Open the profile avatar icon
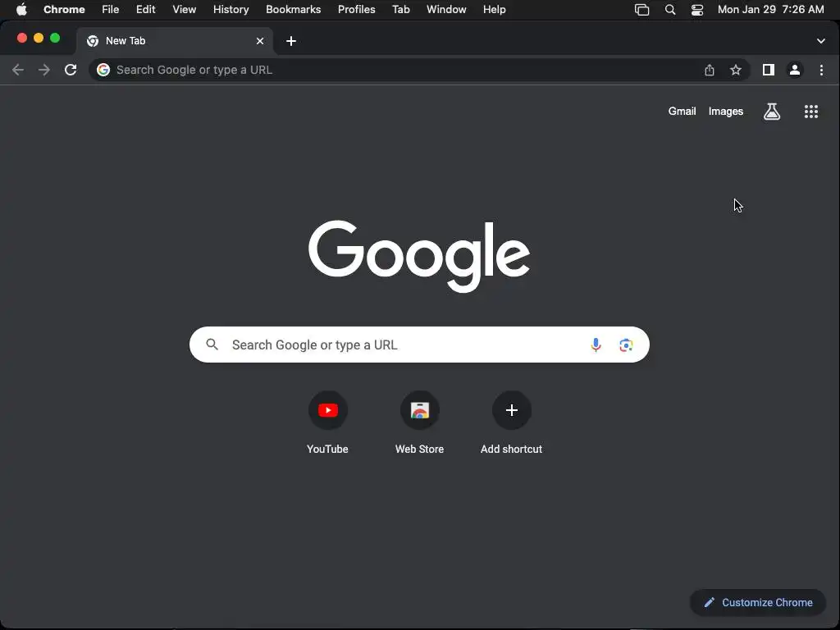Screen dimensions: 840x630 tap(795, 70)
